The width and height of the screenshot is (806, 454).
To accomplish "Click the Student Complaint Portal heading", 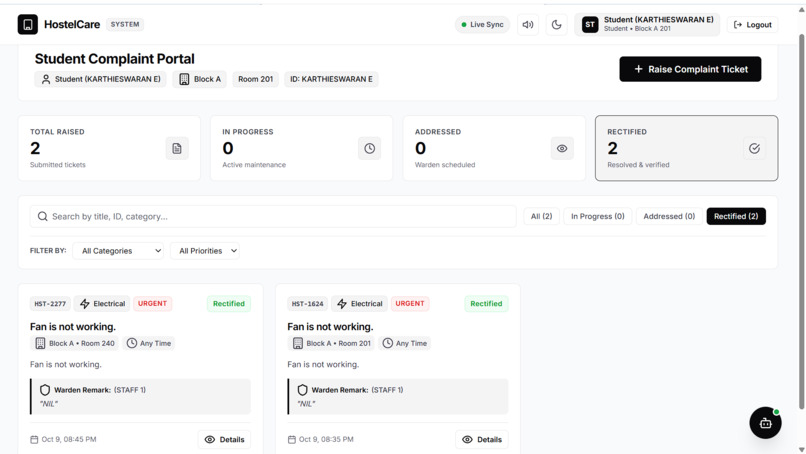I will click(x=115, y=59).
